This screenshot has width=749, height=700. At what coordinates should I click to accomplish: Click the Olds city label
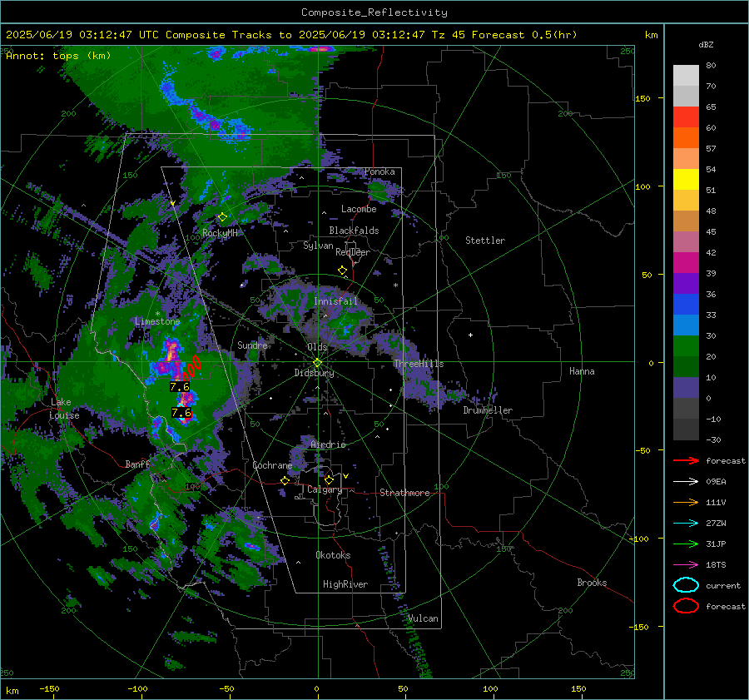click(317, 346)
